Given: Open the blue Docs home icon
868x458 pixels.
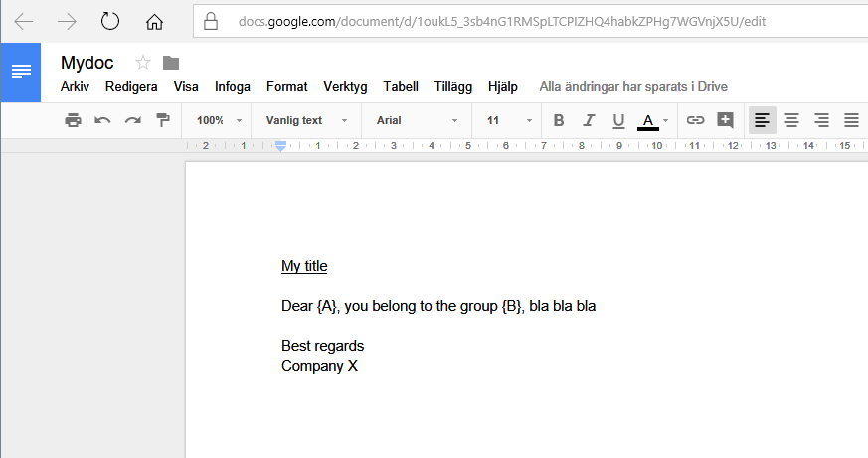Looking at the screenshot, I should pyautogui.click(x=21, y=72).
